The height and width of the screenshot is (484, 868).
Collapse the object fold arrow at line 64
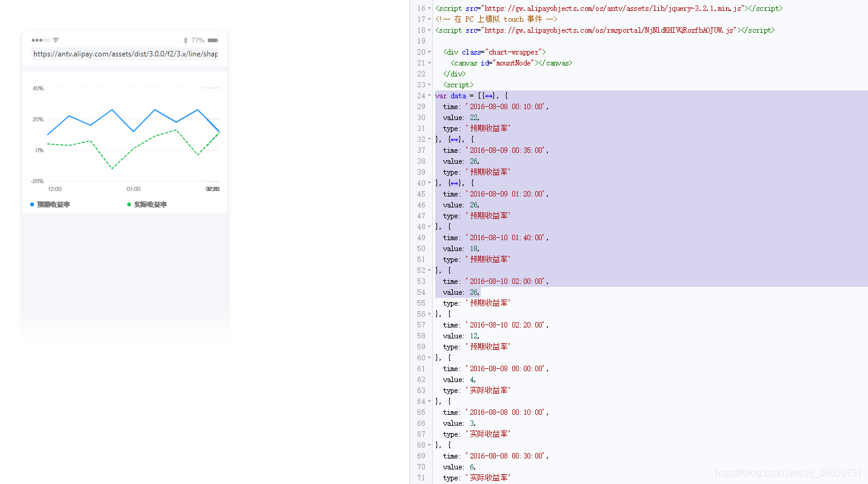tap(430, 402)
